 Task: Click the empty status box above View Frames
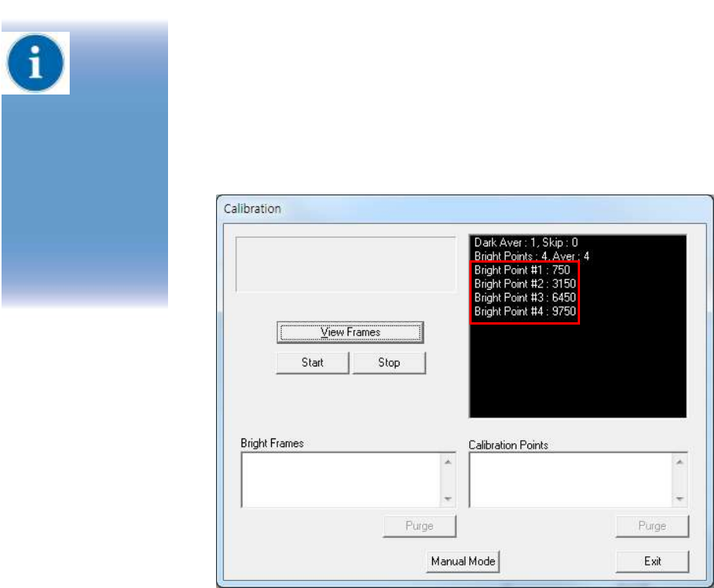345,264
